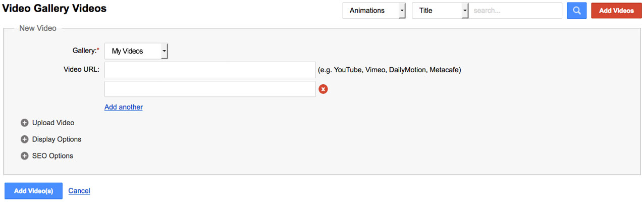Viewport: 644px width, 205px height.
Task: Expand the SEO Options section label
Action: click(52, 156)
